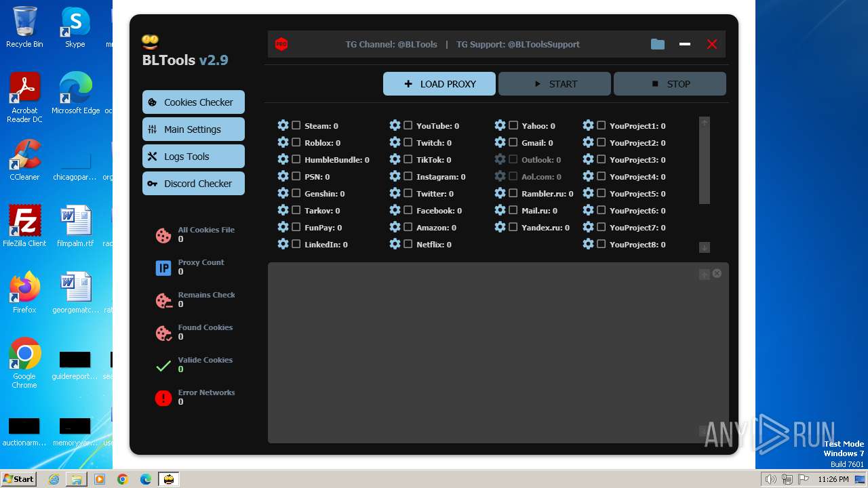868x488 pixels.
Task: Click services list scroll down arrow
Action: click(x=705, y=247)
